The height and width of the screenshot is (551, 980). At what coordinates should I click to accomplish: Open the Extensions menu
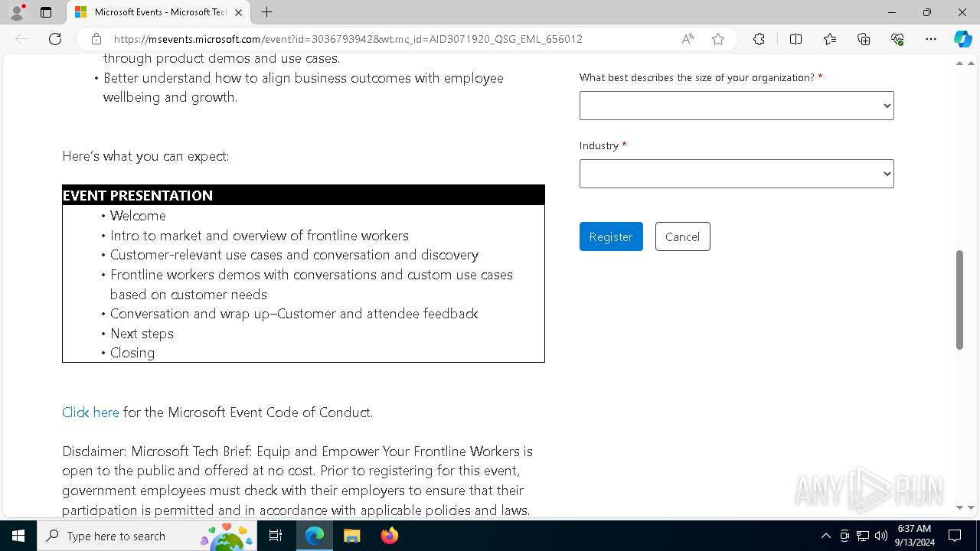coord(759,39)
